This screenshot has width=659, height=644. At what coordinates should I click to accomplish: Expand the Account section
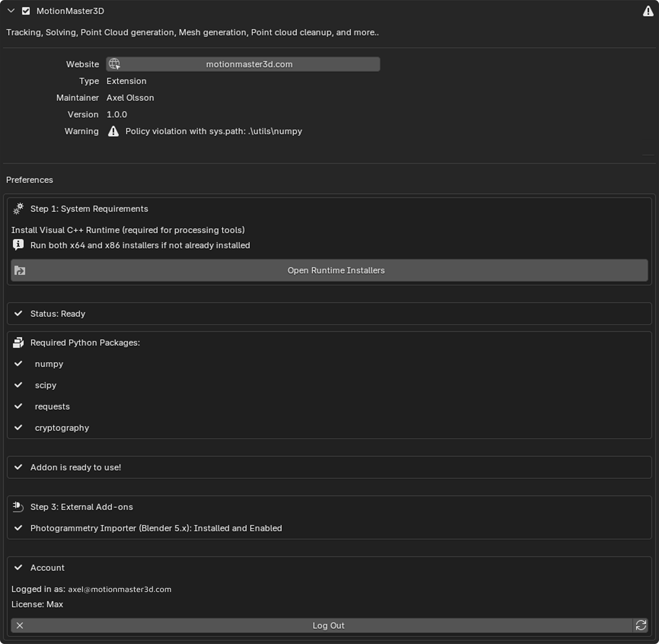coord(18,568)
